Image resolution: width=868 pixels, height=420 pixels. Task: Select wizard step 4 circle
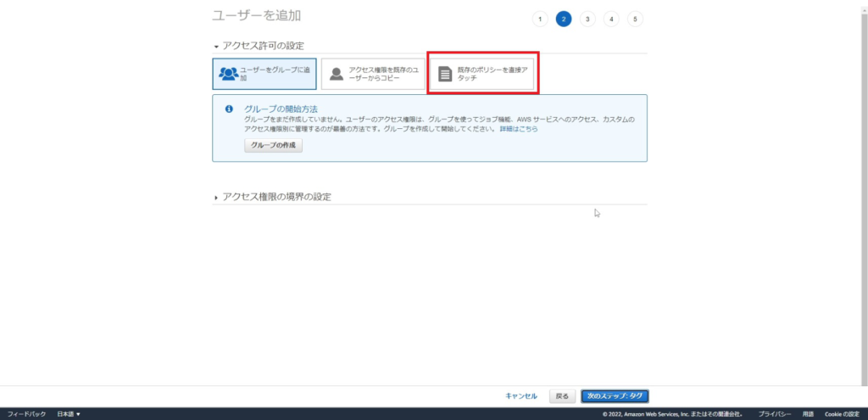pyautogui.click(x=611, y=19)
